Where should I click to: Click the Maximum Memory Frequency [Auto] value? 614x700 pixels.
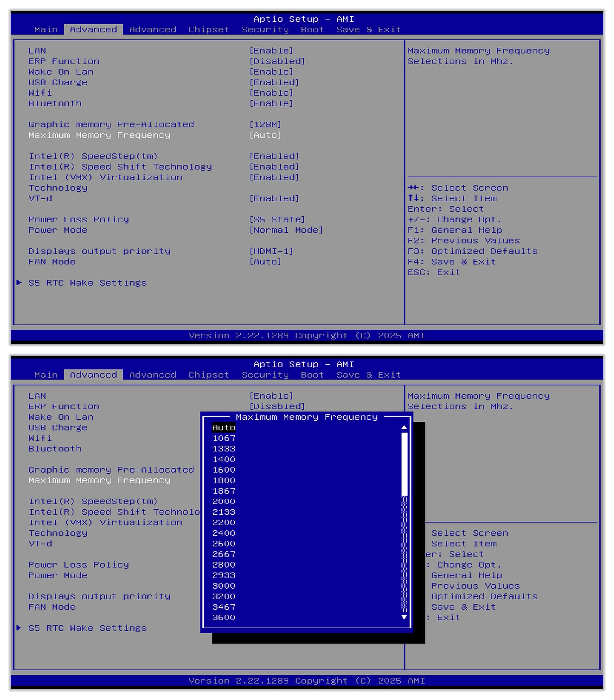(x=265, y=135)
